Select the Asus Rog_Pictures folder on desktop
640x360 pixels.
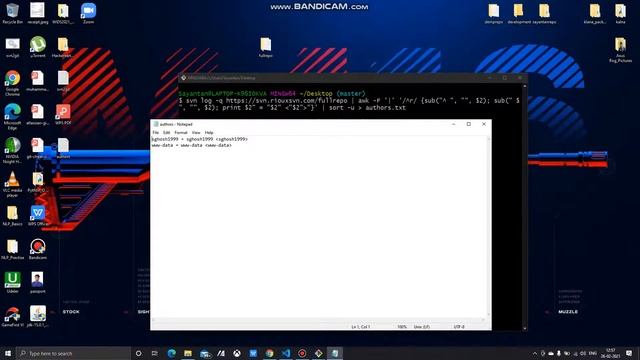(x=620, y=50)
